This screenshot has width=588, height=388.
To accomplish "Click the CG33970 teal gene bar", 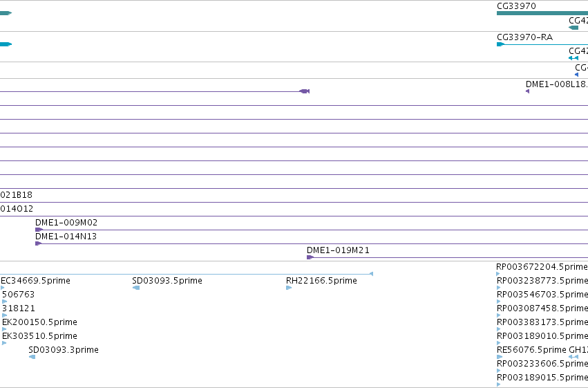I will click(x=542, y=13).
